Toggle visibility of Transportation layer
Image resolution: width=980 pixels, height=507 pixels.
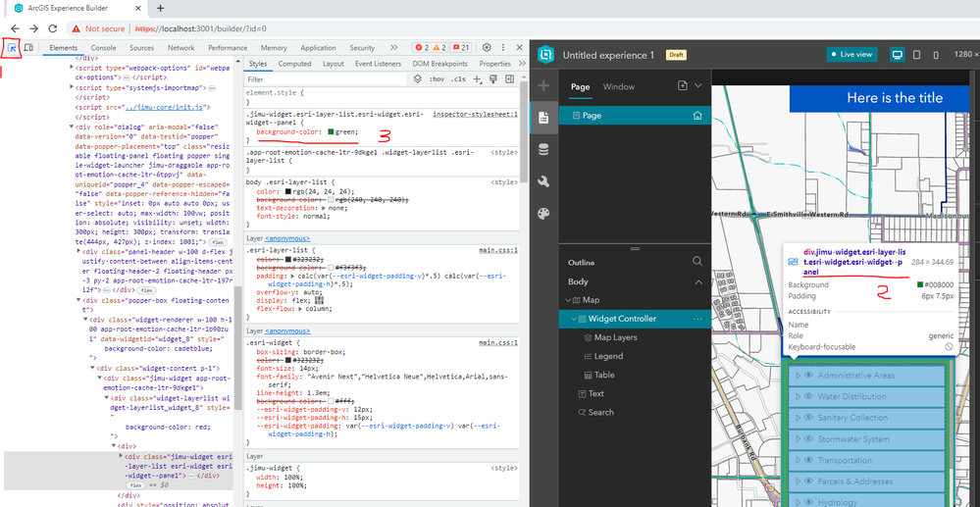[808, 460]
